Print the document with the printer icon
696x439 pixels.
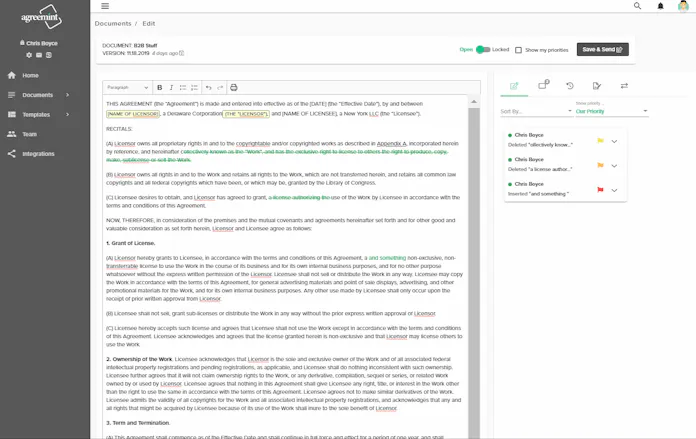(233, 87)
